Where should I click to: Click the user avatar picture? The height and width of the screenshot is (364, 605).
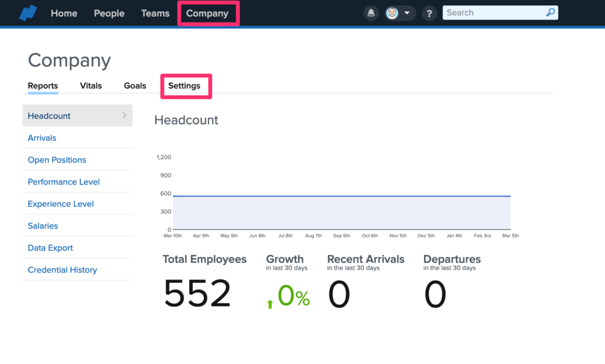click(x=392, y=13)
